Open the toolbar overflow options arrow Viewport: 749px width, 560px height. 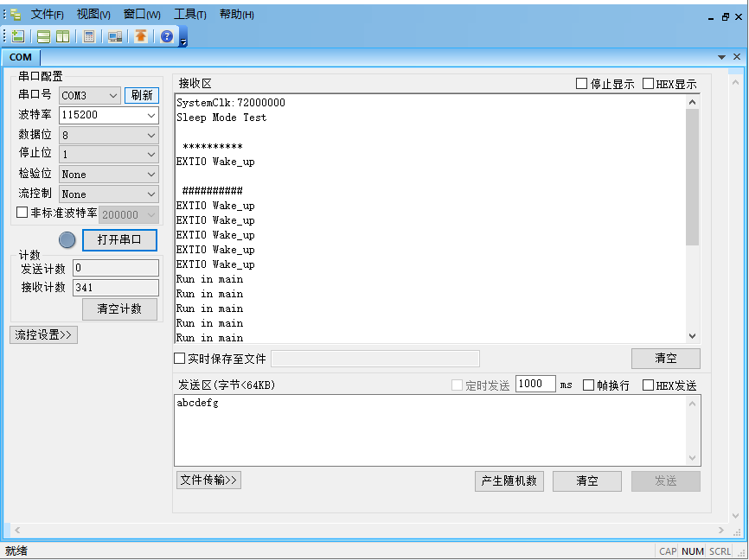pyautogui.click(x=183, y=42)
